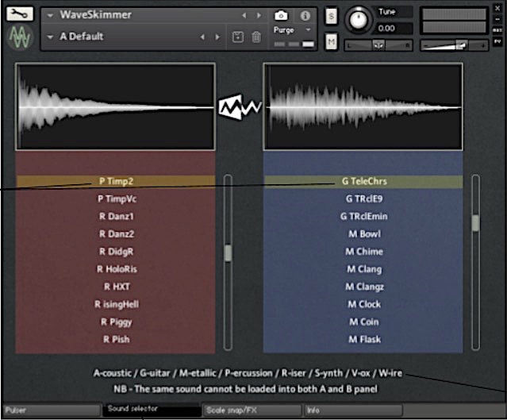Select the Sound selector tab
The image size is (507, 420).
[152, 410]
